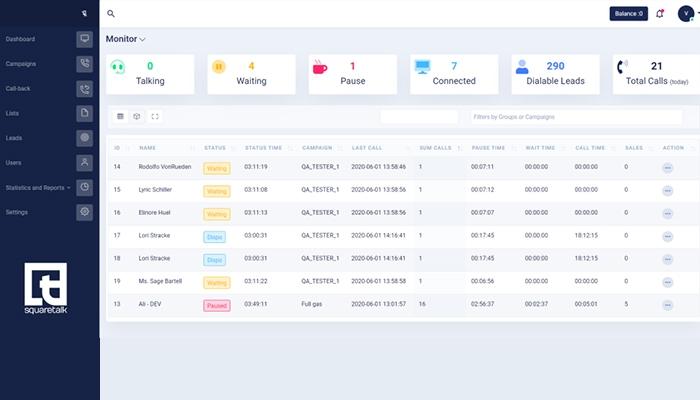The image size is (700, 400).
Task: Open action menu for Lyric Schiller
Action: point(667,191)
